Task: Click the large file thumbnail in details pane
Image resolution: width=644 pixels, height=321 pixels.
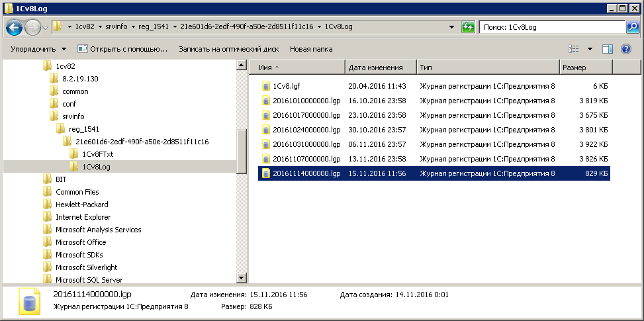Action: click(30, 302)
